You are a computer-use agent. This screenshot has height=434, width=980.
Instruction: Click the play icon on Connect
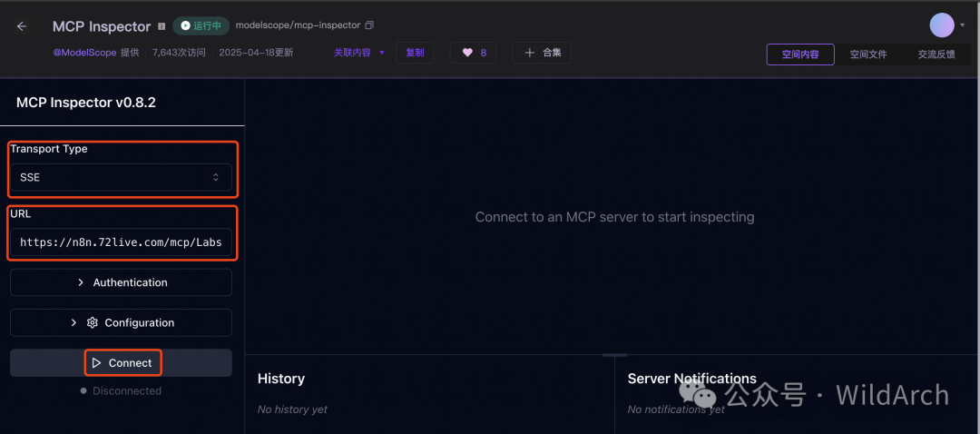click(96, 363)
